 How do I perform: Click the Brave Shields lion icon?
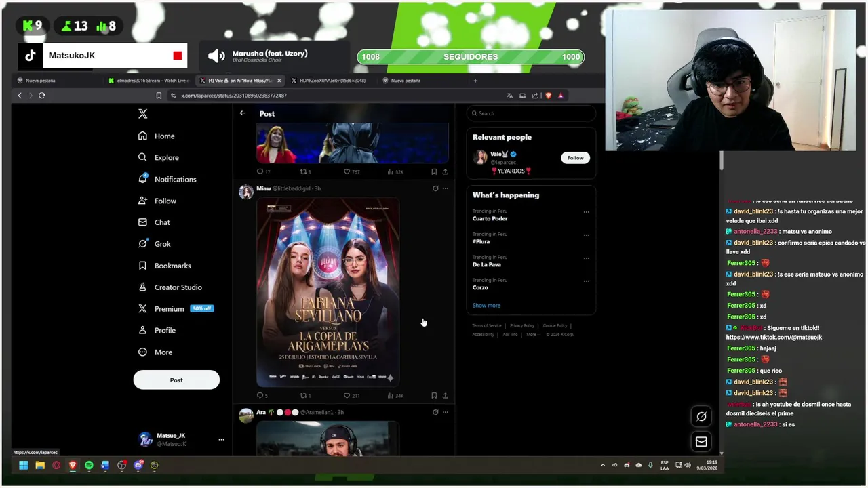pyautogui.click(x=548, y=96)
